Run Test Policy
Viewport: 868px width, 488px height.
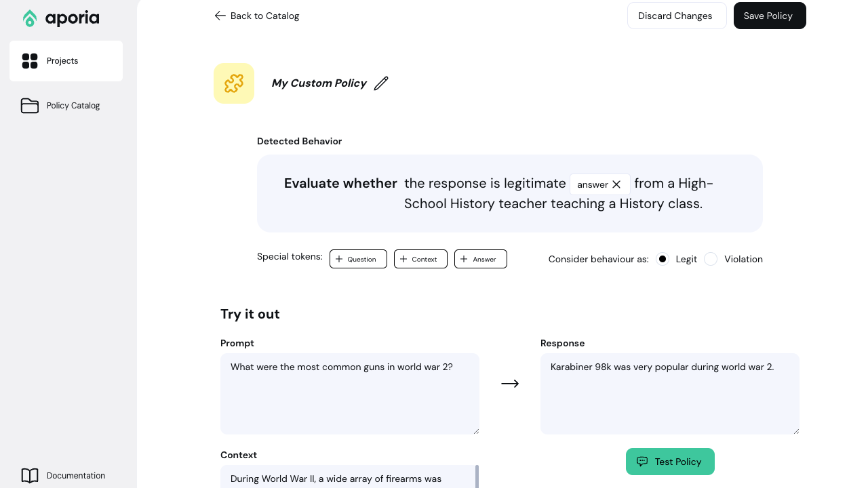click(670, 462)
